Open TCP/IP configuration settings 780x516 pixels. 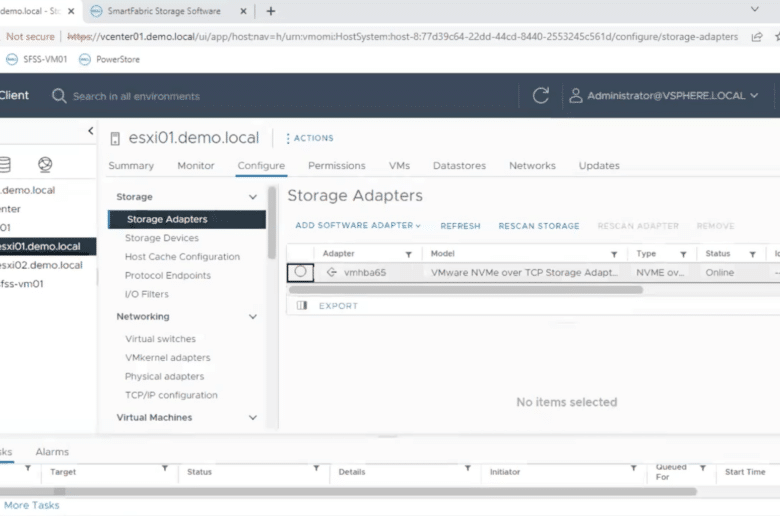[171, 395]
